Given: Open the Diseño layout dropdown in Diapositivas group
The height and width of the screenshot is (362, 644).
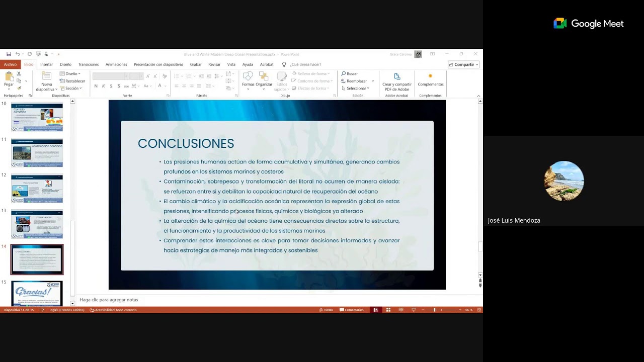Looking at the screenshot, I should pos(70,74).
